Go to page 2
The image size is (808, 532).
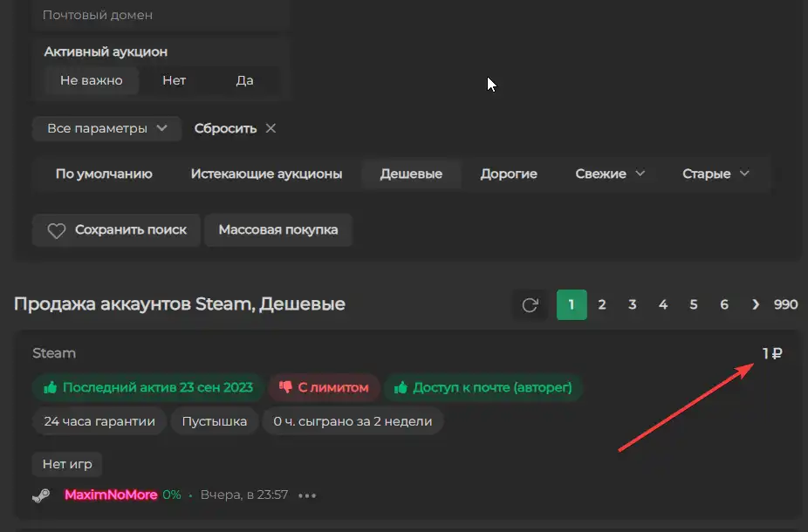point(602,305)
